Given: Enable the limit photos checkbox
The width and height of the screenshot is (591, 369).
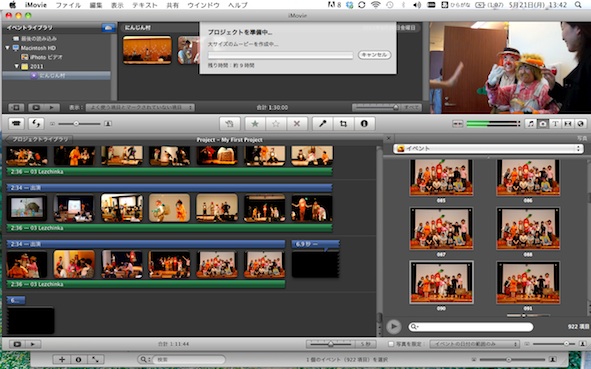Looking at the screenshot, I should tap(391, 344).
